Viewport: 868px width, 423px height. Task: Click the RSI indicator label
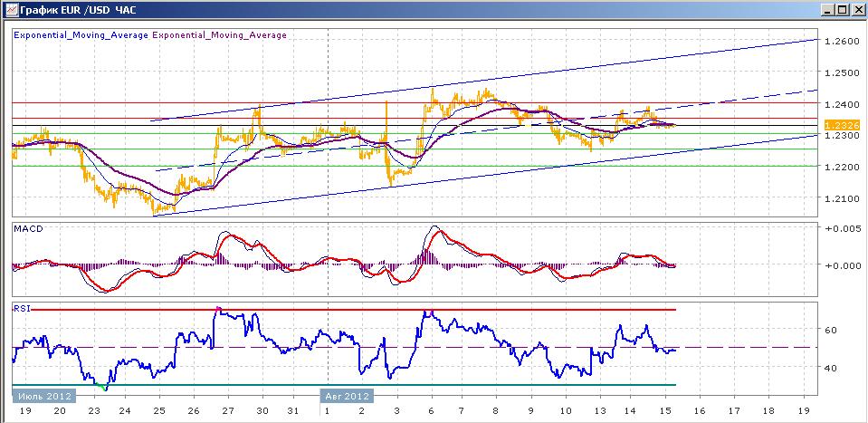point(21,308)
